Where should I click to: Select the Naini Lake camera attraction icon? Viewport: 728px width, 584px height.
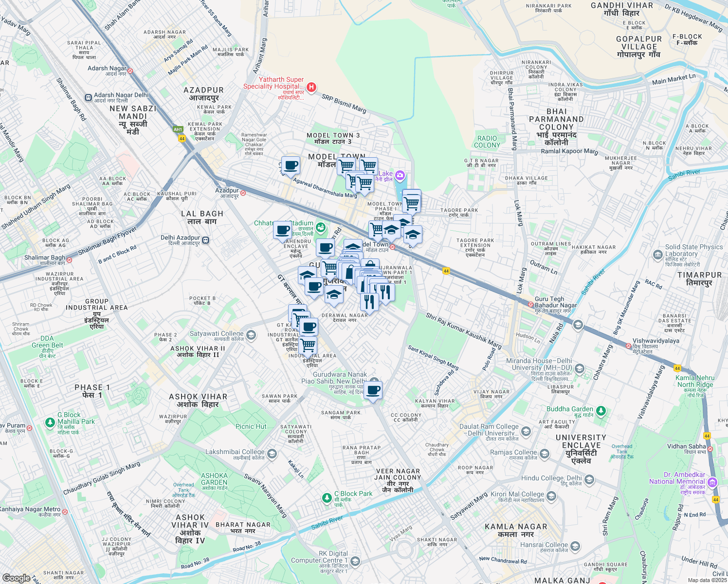400,175
